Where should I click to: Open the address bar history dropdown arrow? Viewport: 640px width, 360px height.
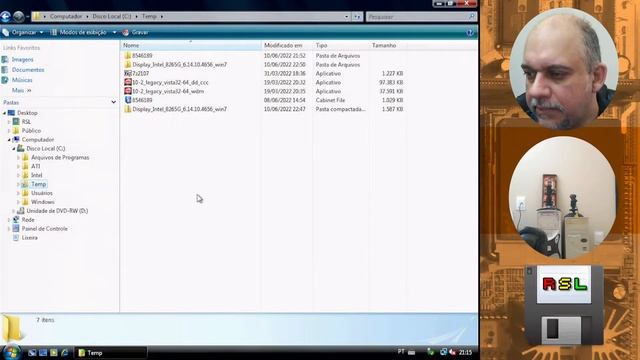click(x=347, y=17)
